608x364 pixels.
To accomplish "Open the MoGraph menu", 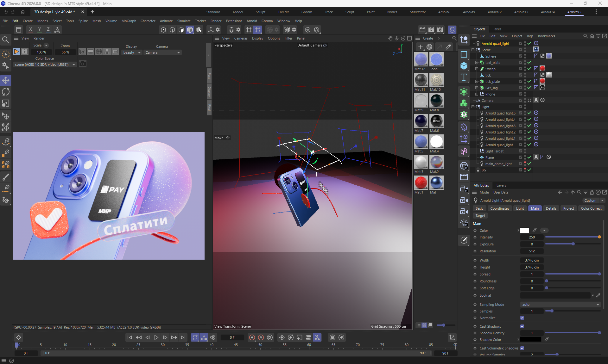I will [129, 21].
